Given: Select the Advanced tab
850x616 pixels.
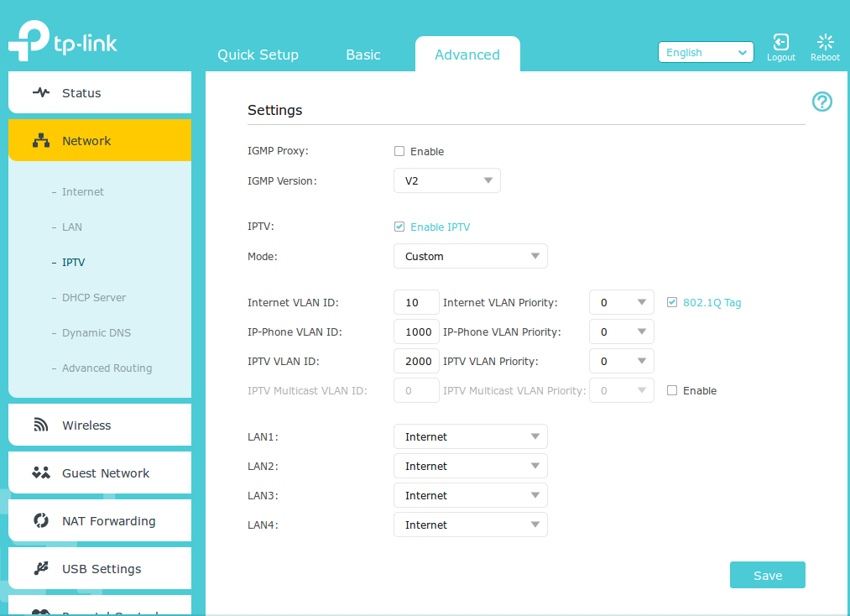Looking at the screenshot, I should click(467, 55).
